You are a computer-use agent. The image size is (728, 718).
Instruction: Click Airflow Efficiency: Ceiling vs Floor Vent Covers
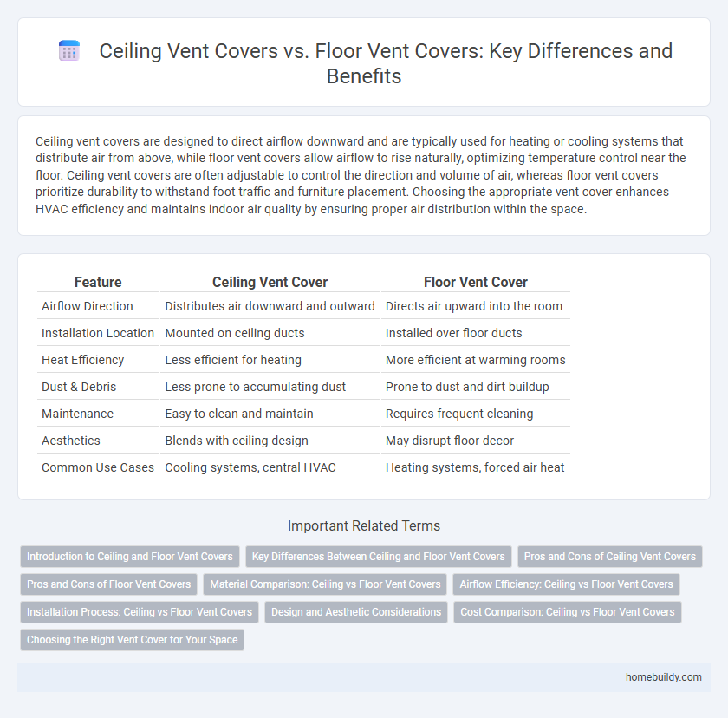click(x=566, y=584)
